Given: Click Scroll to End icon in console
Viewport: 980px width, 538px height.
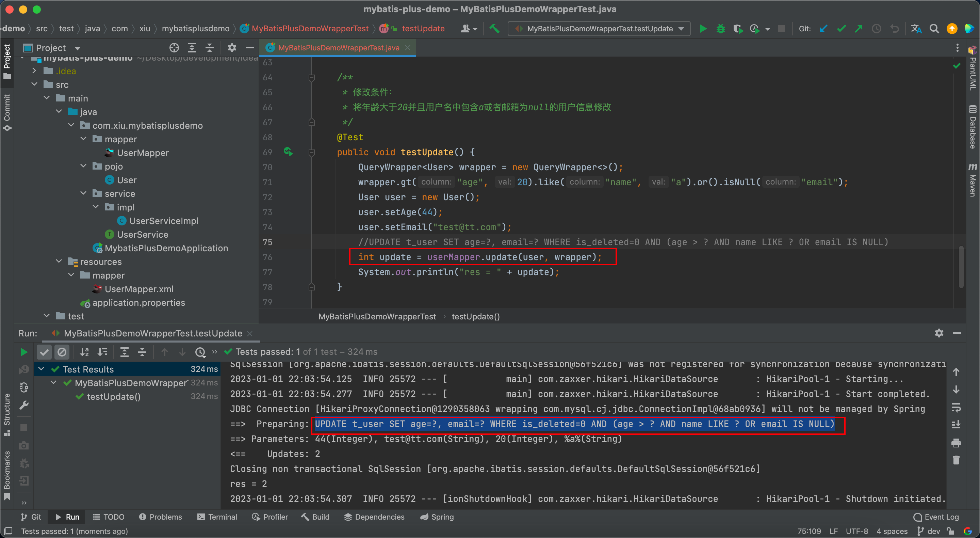Looking at the screenshot, I should coord(956,424).
